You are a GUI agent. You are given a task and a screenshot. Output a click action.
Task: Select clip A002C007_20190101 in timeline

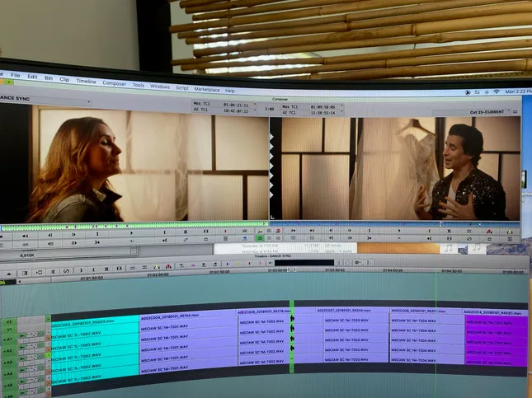click(352, 310)
